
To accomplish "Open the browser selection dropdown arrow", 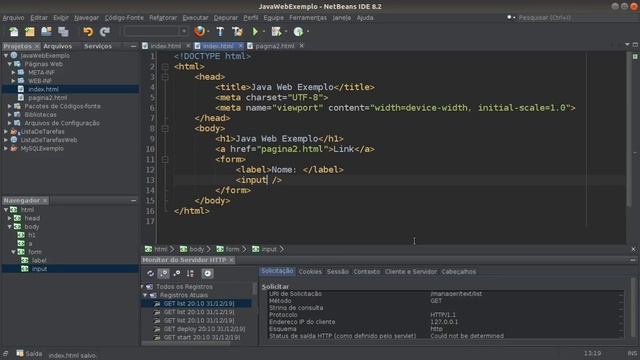I will point(208,31).
